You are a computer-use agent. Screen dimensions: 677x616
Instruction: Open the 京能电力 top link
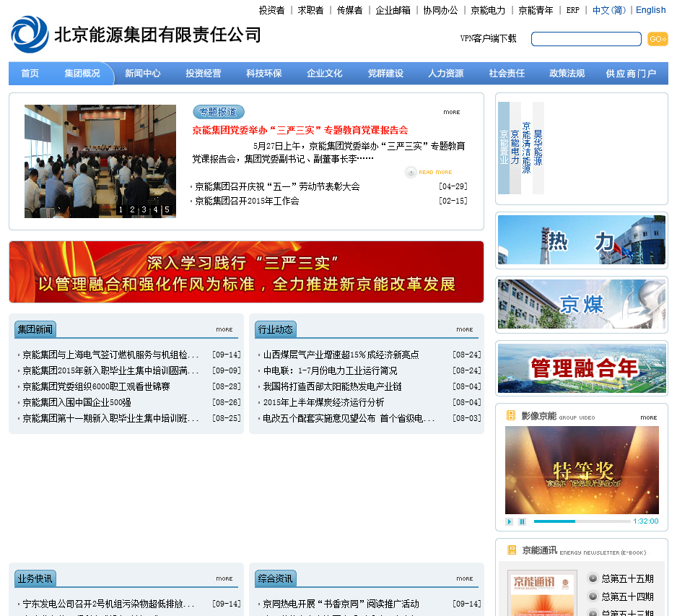pos(488,10)
